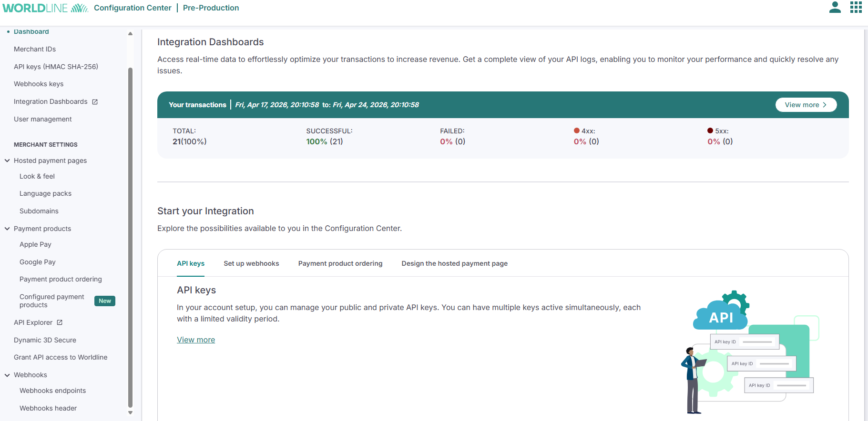Go to User management

[42, 119]
